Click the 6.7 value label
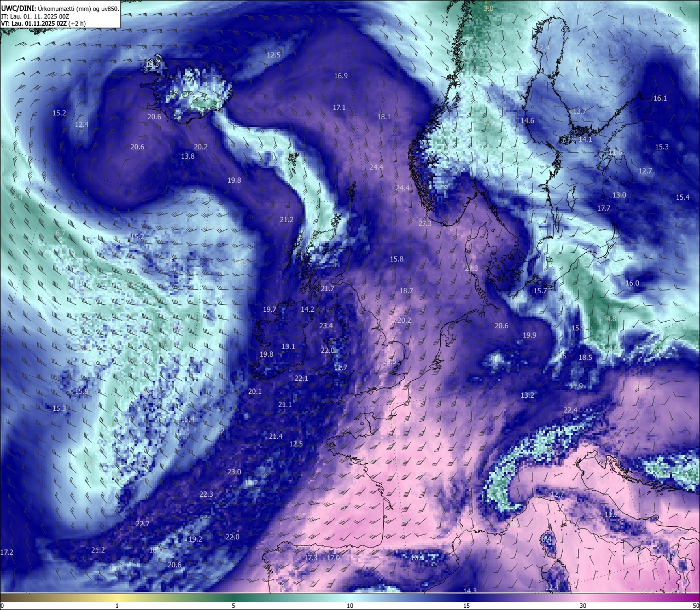Viewport: 700px width, 610px height. [x=60, y=233]
